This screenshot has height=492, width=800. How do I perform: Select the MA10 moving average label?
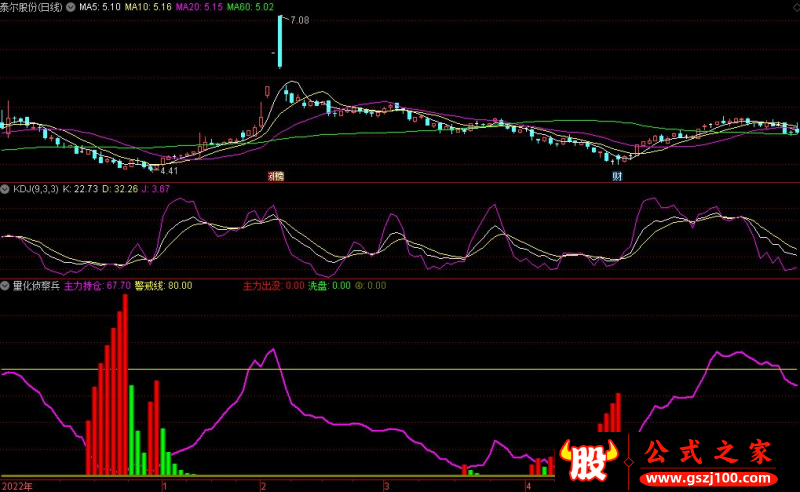tap(146, 7)
